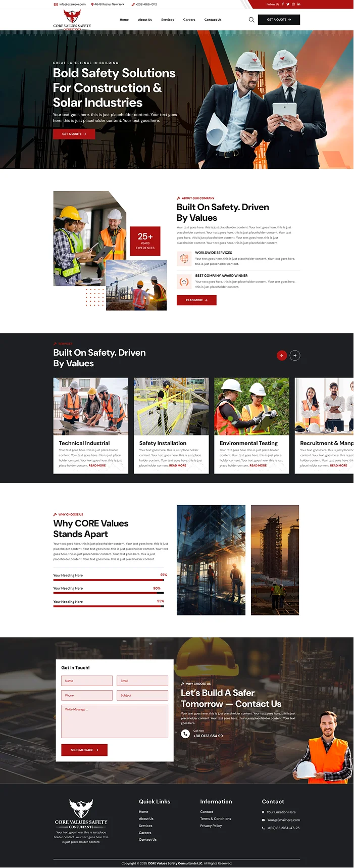Open the Facebook icon in top bar

click(283, 4)
